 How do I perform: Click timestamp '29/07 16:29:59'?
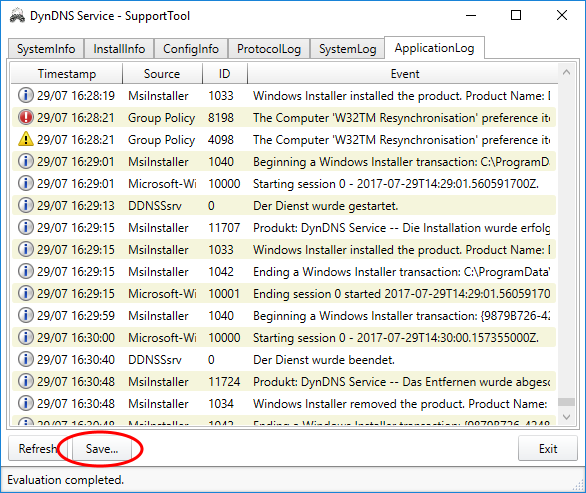(x=76, y=315)
